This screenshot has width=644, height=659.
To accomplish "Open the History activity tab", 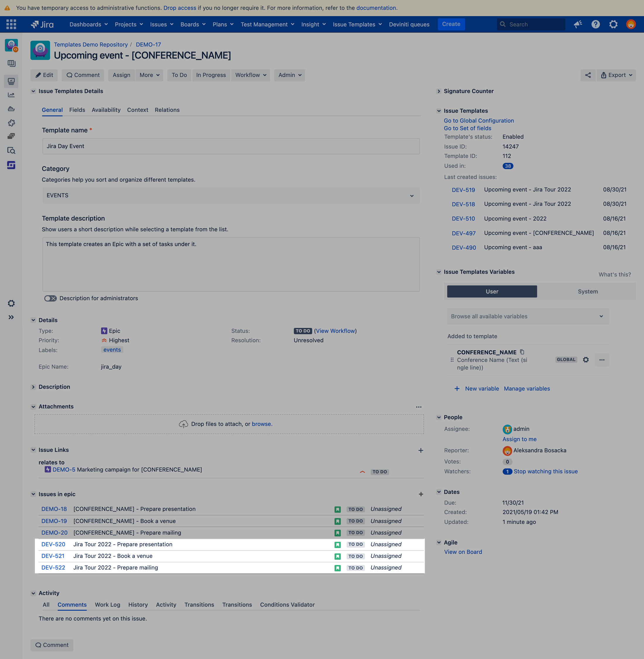I will 138,605.
